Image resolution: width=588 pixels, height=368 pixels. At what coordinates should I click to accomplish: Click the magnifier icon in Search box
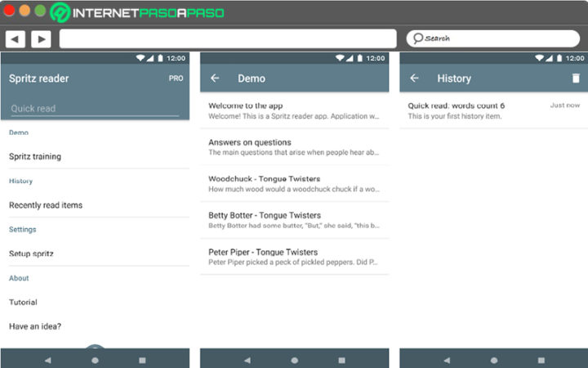click(418, 38)
